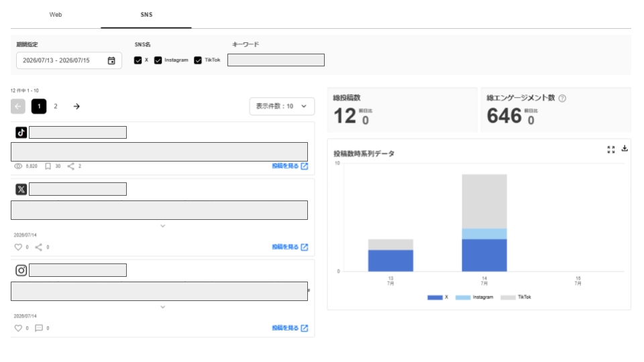
Task: Expand the chart to fullscreen
Action: [611, 149]
